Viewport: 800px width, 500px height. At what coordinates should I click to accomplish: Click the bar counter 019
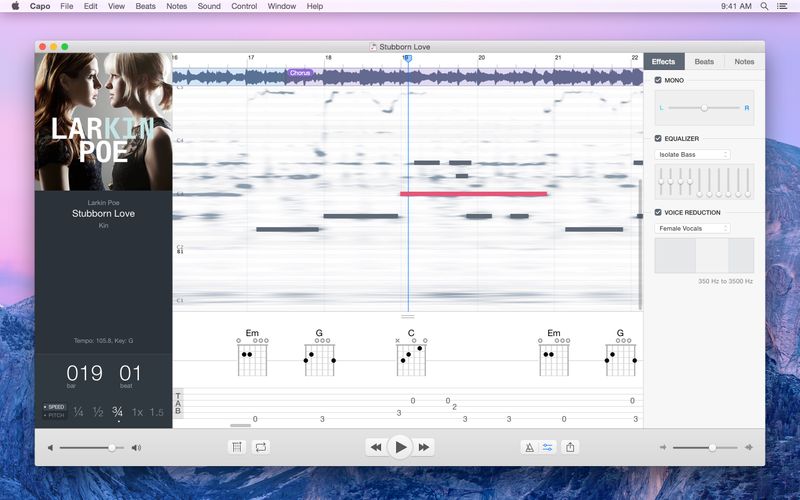click(x=84, y=373)
